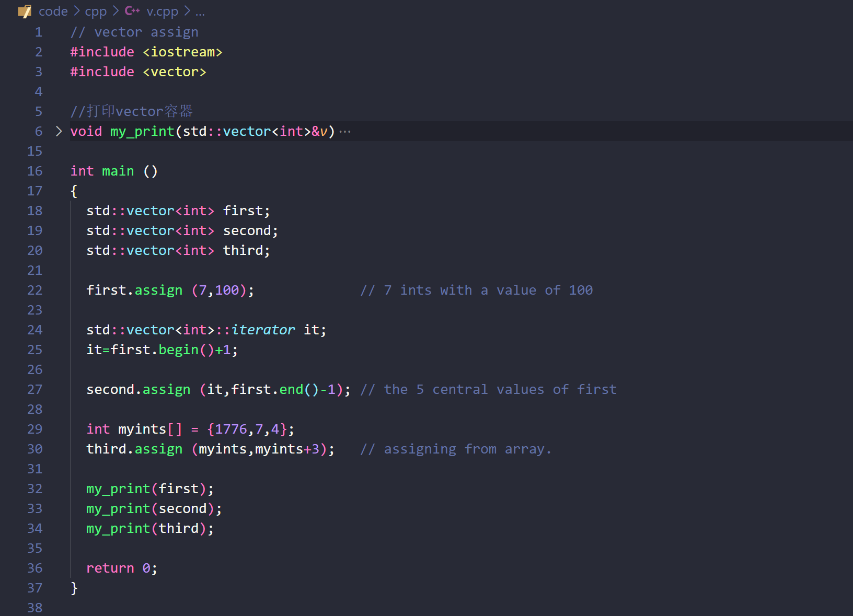Click line number 22 in the gutter

click(x=34, y=290)
